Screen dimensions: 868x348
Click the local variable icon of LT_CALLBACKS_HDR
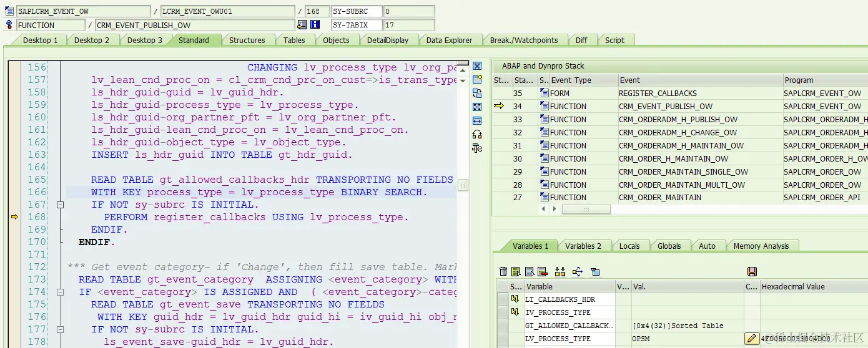515,299
